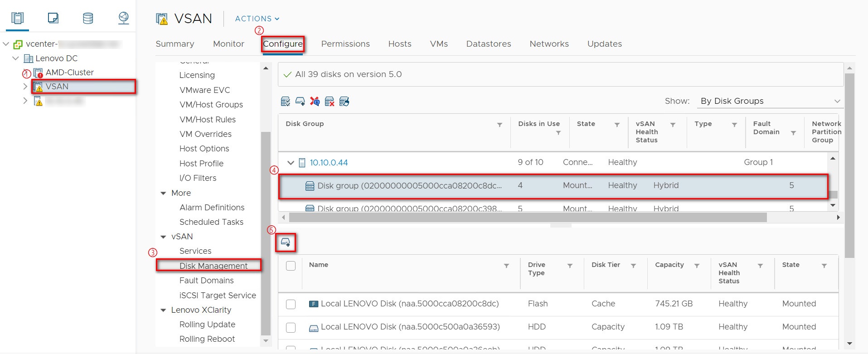Check the disk naa.5000c500a0a36593 row
The image size is (868, 354).
click(x=291, y=327)
